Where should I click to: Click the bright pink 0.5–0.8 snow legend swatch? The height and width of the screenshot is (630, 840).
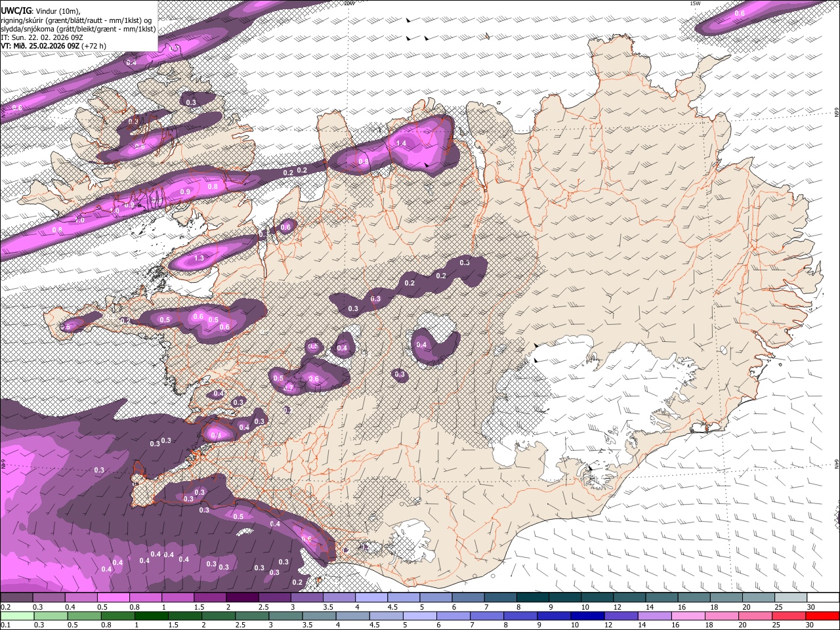pos(114,598)
